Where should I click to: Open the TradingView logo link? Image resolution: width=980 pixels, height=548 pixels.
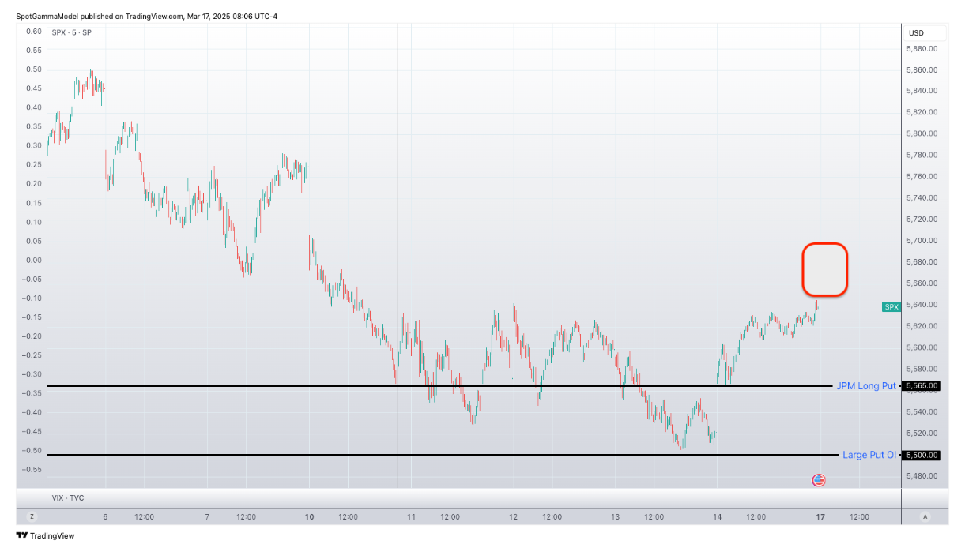45,535
